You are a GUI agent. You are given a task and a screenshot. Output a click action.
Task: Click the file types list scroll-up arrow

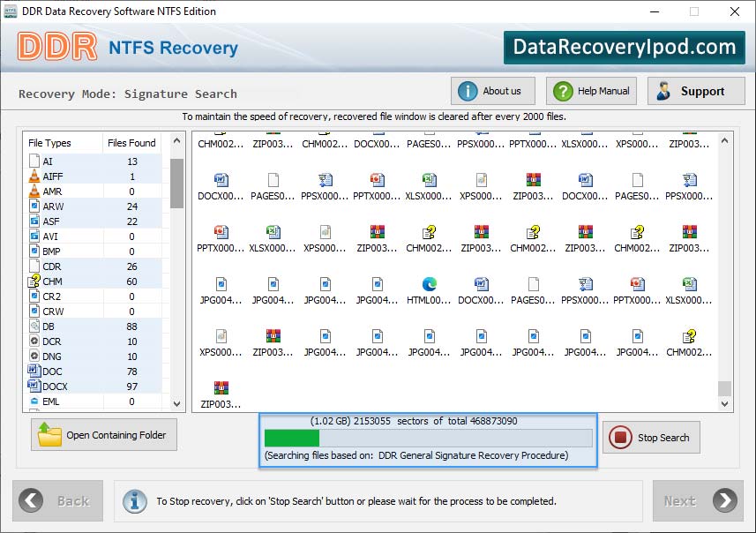[x=177, y=141]
